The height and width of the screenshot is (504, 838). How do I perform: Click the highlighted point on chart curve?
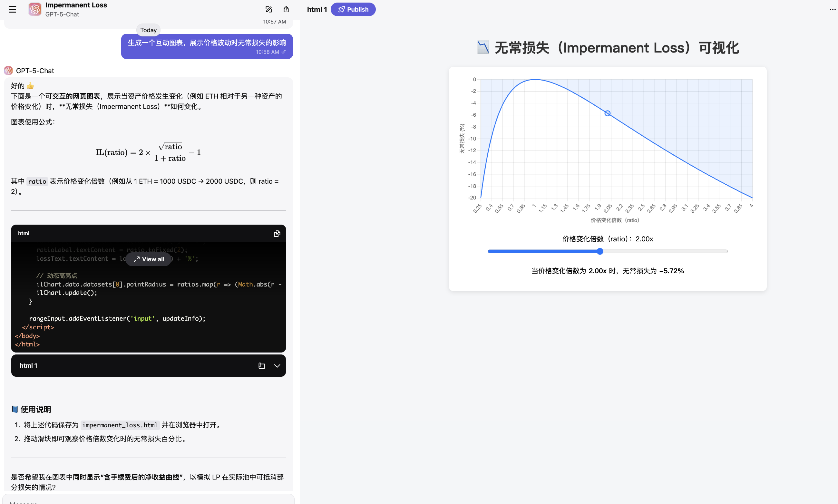(x=607, y=113)
